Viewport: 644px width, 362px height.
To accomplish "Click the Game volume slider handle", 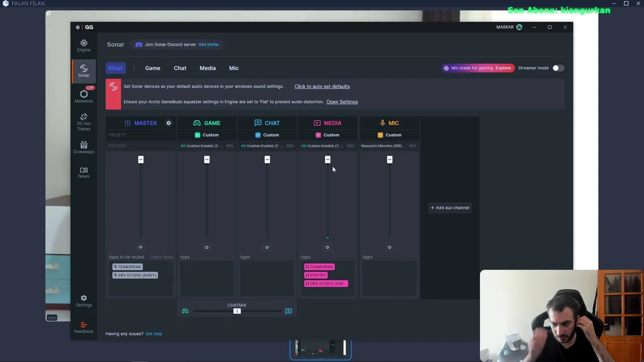I will 207,159.
